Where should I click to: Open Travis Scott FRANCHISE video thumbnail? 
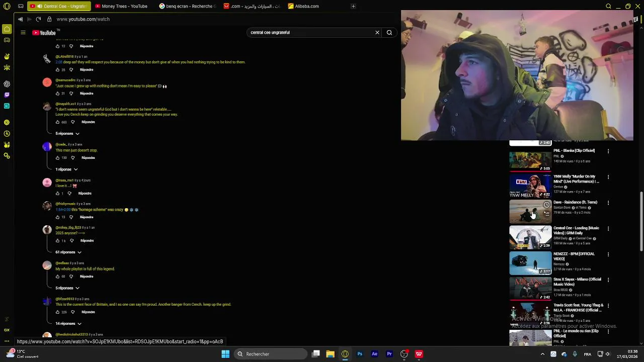click(530, 314)
